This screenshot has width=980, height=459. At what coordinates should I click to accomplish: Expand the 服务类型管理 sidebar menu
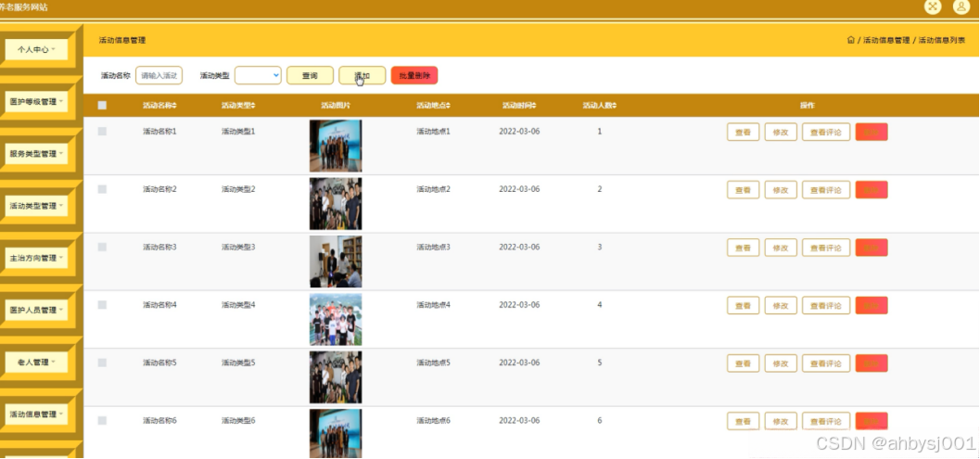point(36,153)
